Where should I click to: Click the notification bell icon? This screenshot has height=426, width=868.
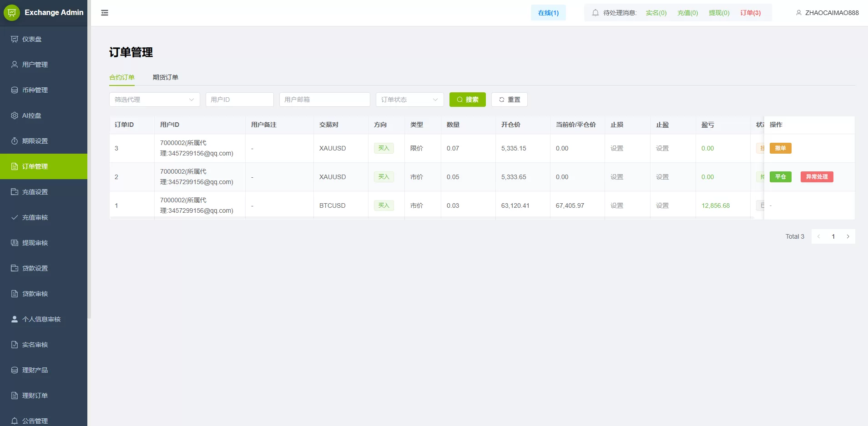pos(595,13)
